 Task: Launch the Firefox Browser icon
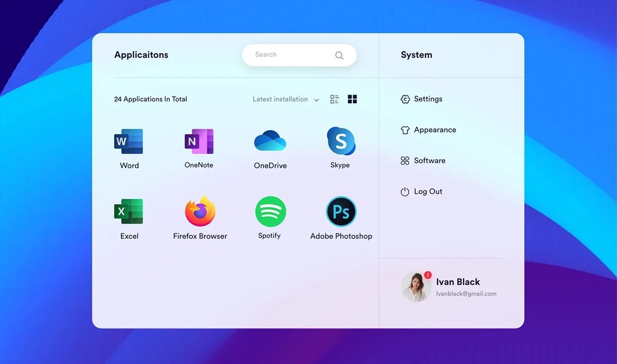coord(200,211)
